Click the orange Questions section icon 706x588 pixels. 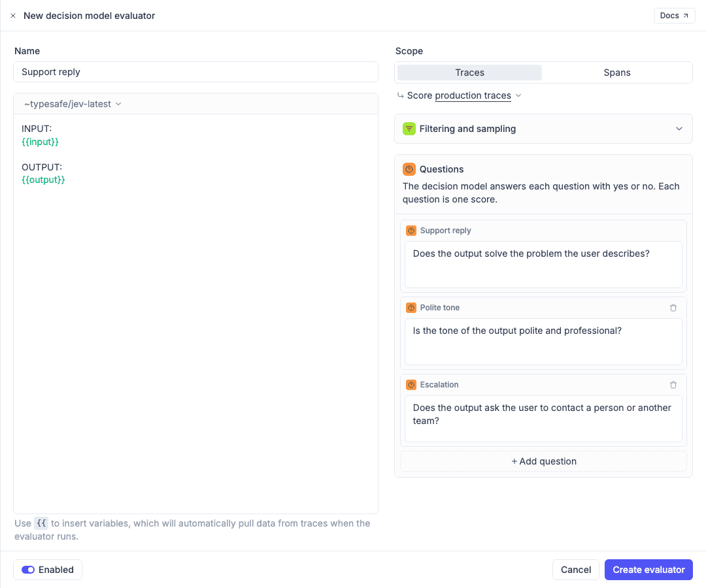point(409,169)
